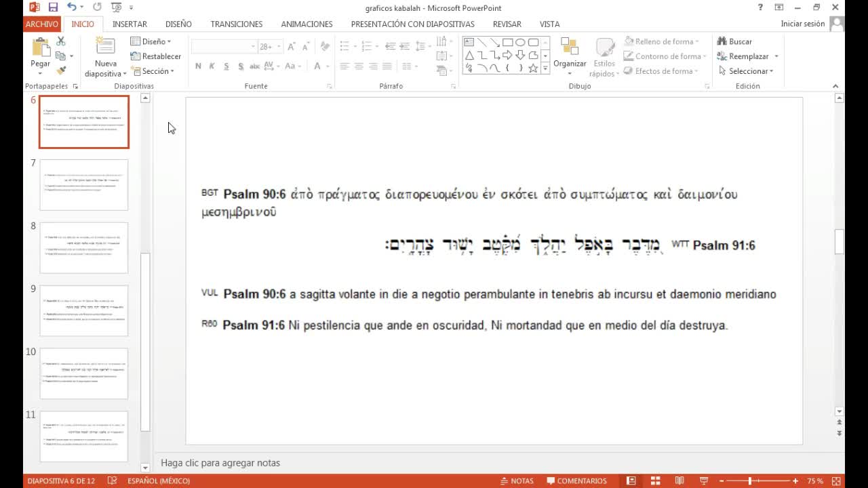Click the Pegar paste icon
The image size is (868, 488).
41,47
